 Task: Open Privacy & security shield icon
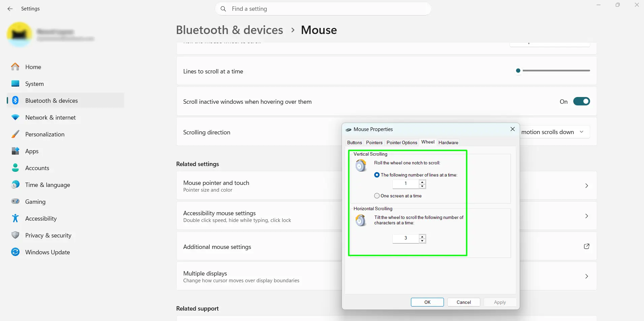[15, 235]
